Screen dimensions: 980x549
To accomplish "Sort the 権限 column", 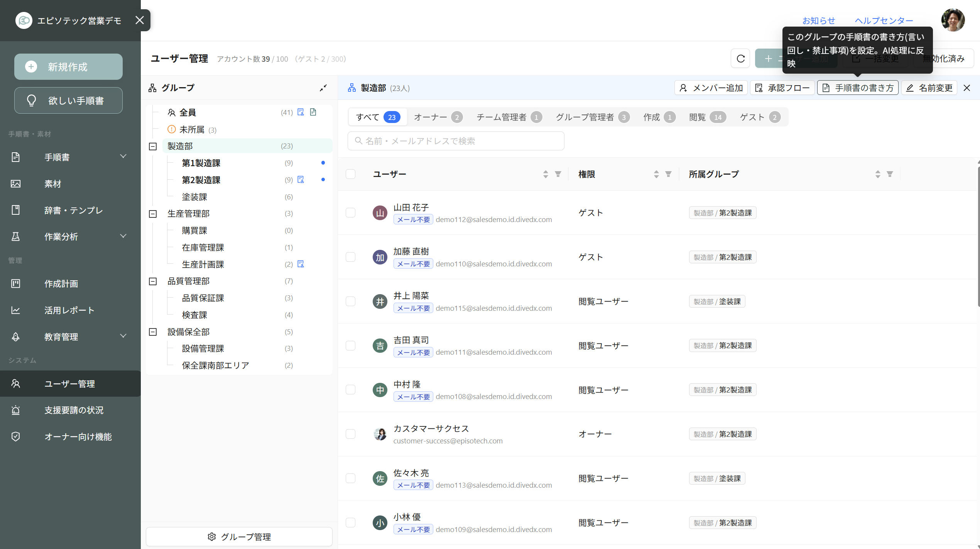I will [x=656, y=174].
